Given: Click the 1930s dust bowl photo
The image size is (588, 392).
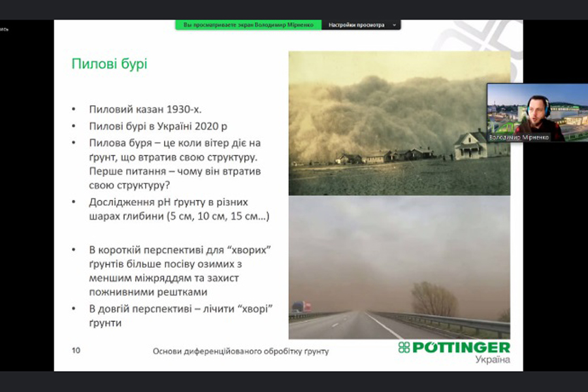Looking at the screenshot, I should [x=399, y=123].
